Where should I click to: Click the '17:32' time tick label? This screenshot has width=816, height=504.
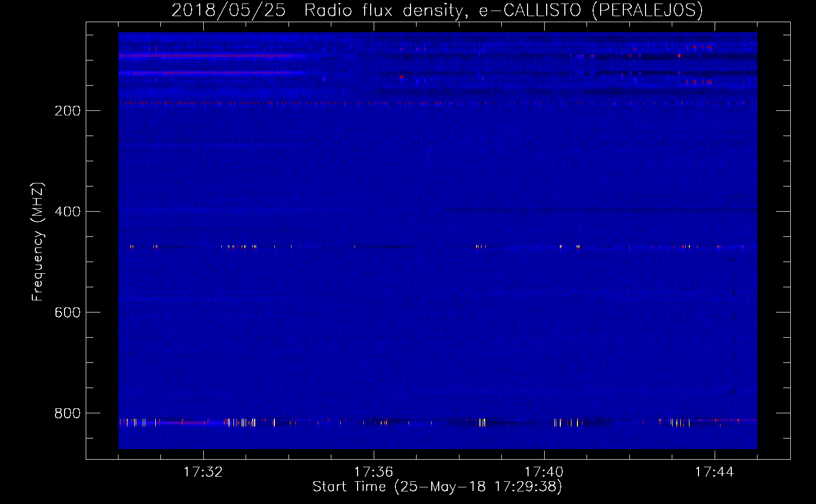(203, 472)
